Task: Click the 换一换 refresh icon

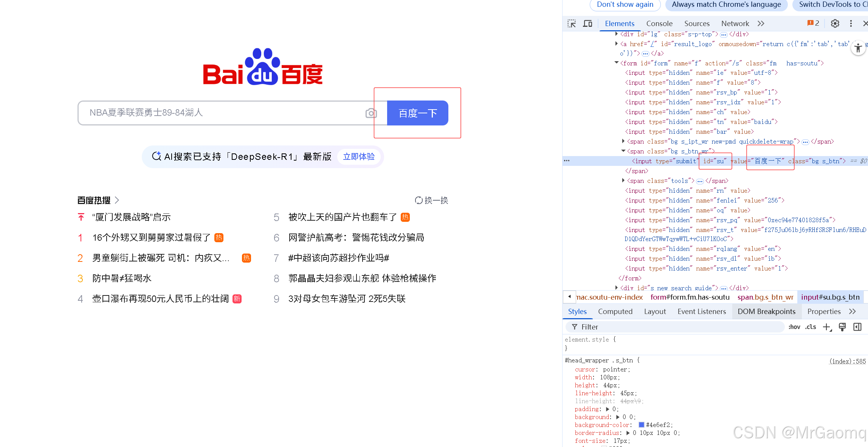Action: (x=418, y=200)
